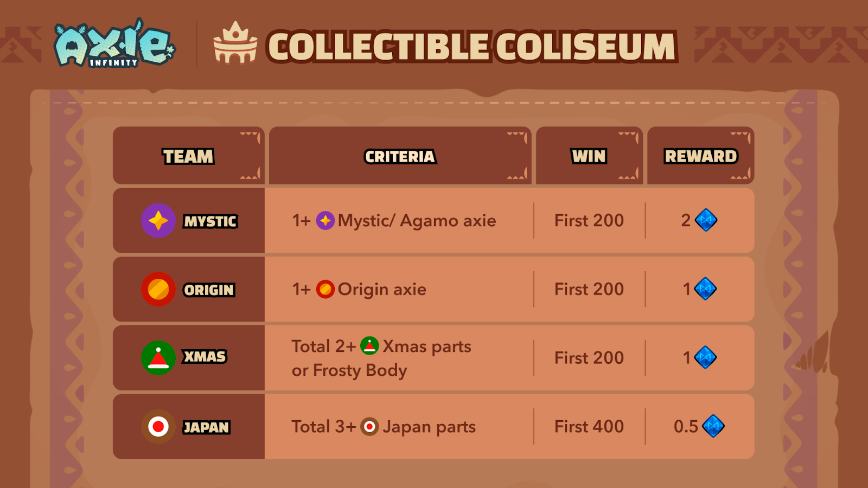Click the green Xmas hat team icon

point(158,358)
